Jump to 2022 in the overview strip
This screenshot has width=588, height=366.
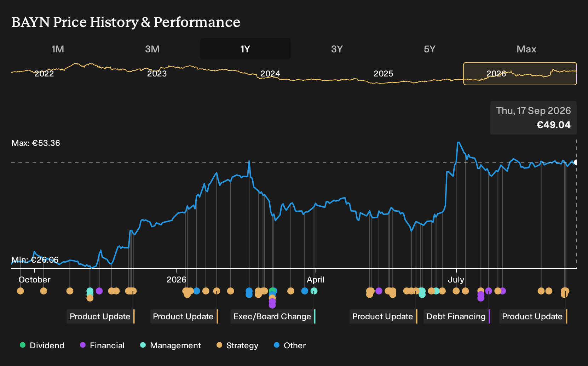pyautogui.click(x=44, y=74)
